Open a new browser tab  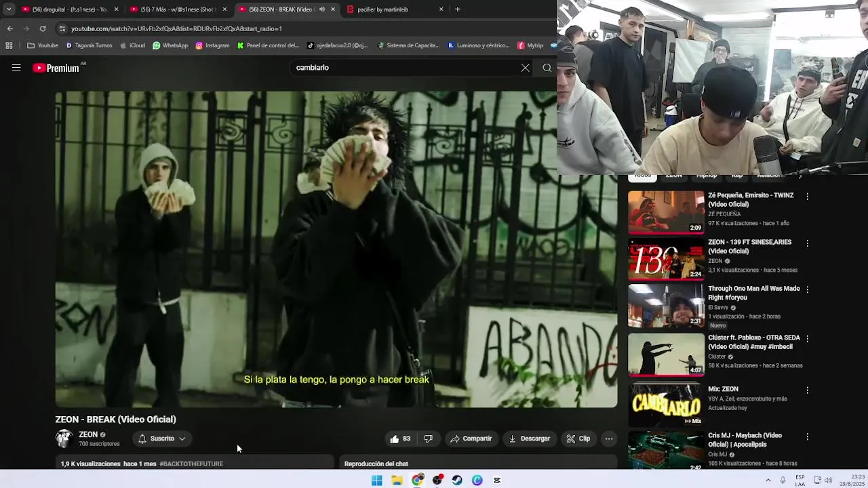point(457,9)
